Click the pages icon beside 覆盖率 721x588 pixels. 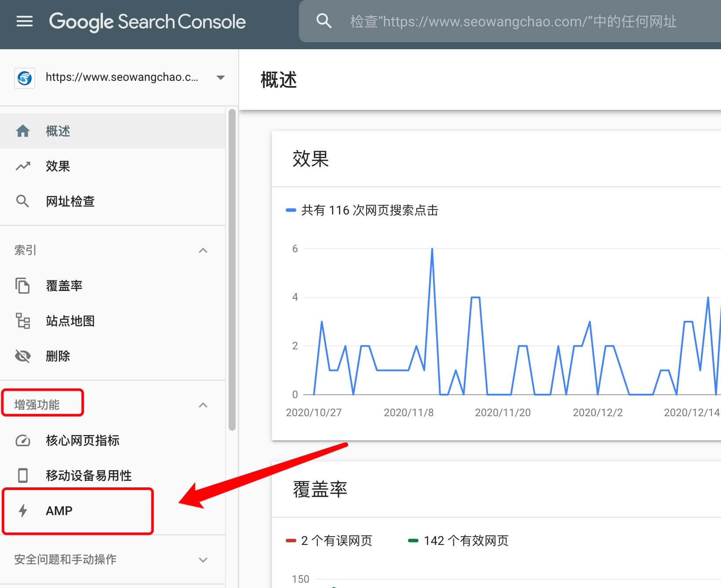coord(23,286)
